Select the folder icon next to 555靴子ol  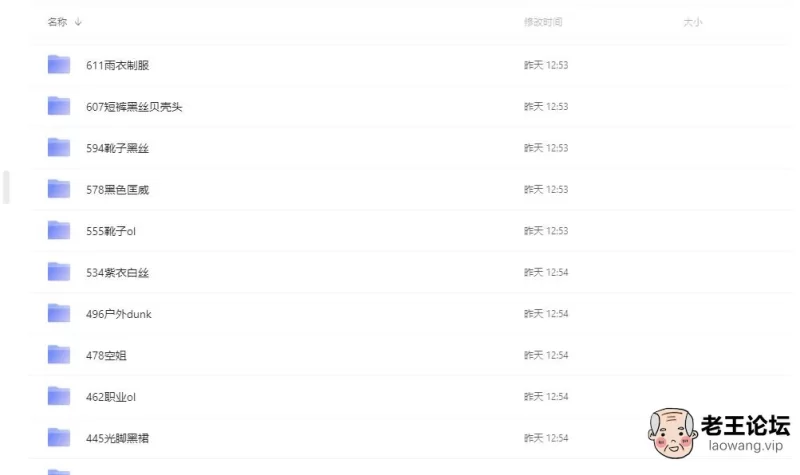(x=59, y=231)
